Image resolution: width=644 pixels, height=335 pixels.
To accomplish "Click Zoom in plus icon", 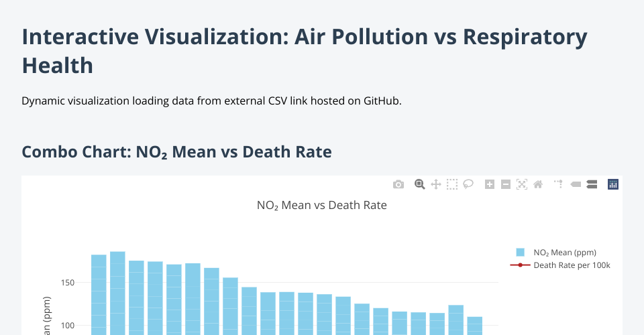I will [490, 184].
